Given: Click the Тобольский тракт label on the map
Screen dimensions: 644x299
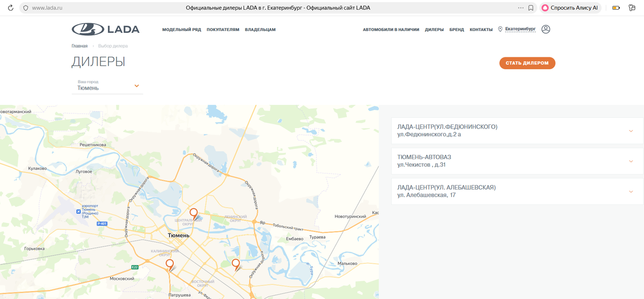Looking at the screenshot, I should click(x=288, y=226).
